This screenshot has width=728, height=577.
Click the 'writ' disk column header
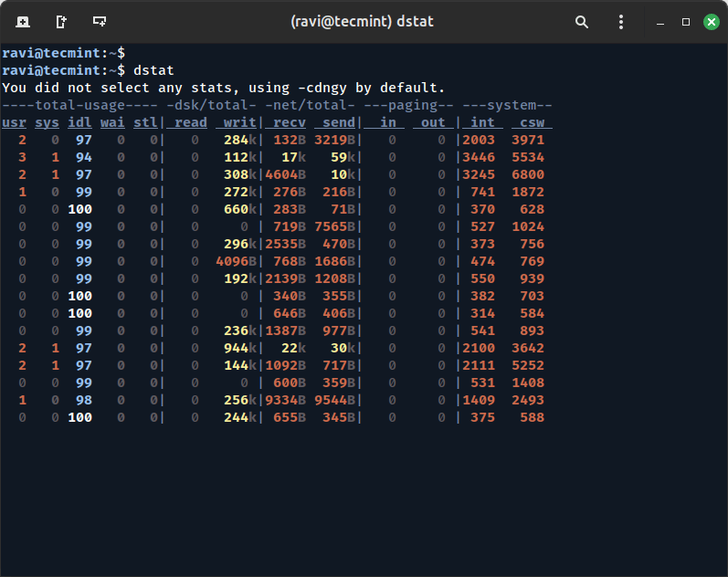(238, 122)
